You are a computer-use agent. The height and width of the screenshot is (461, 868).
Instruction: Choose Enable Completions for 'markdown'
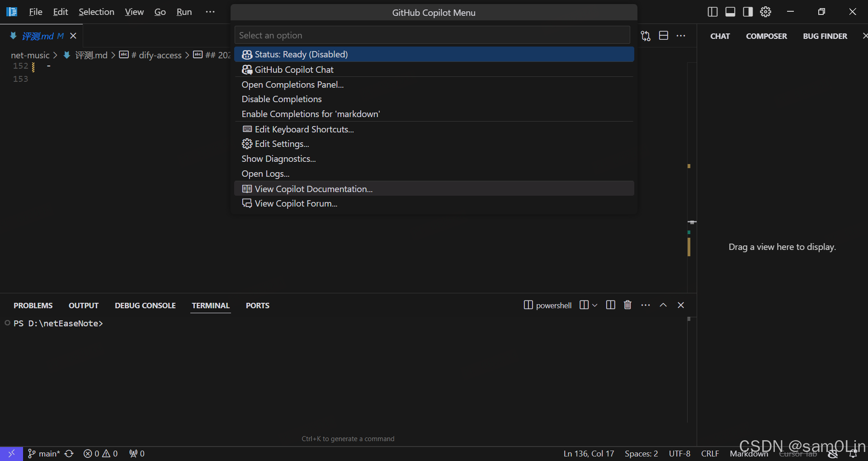point(434,114)
